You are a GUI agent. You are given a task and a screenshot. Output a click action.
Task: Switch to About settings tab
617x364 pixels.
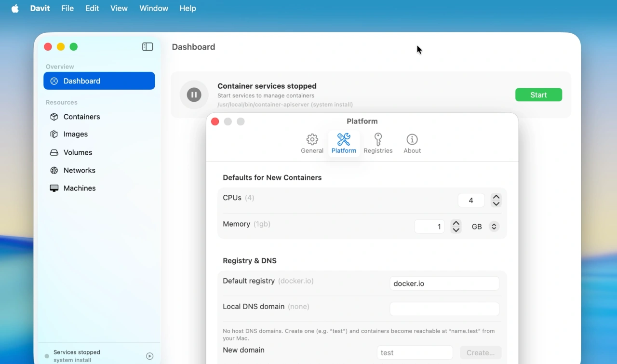(412, 143)
